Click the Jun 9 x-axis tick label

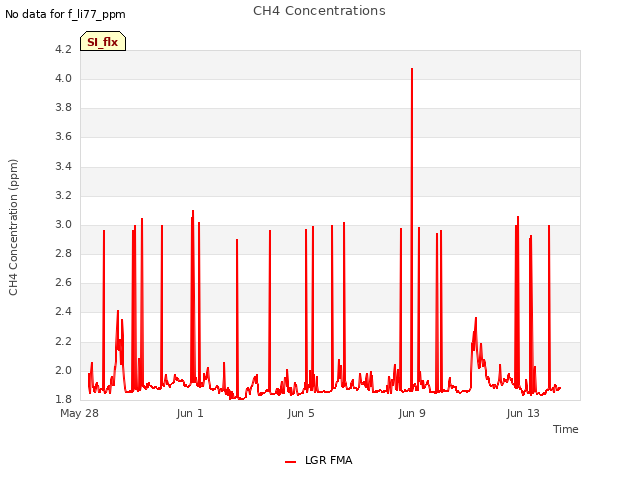tap(412, 413)
